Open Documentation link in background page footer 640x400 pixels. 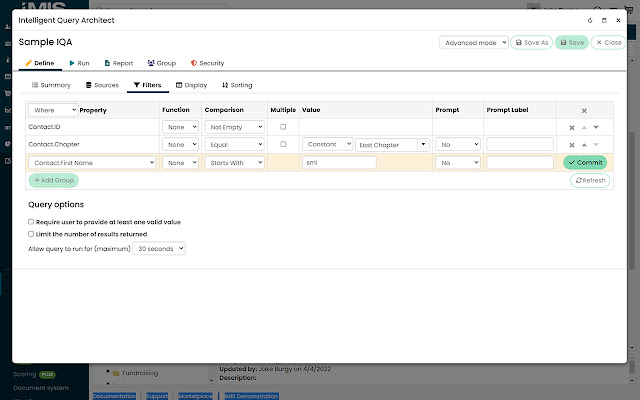pyautogui.click(x=114, y=396)
